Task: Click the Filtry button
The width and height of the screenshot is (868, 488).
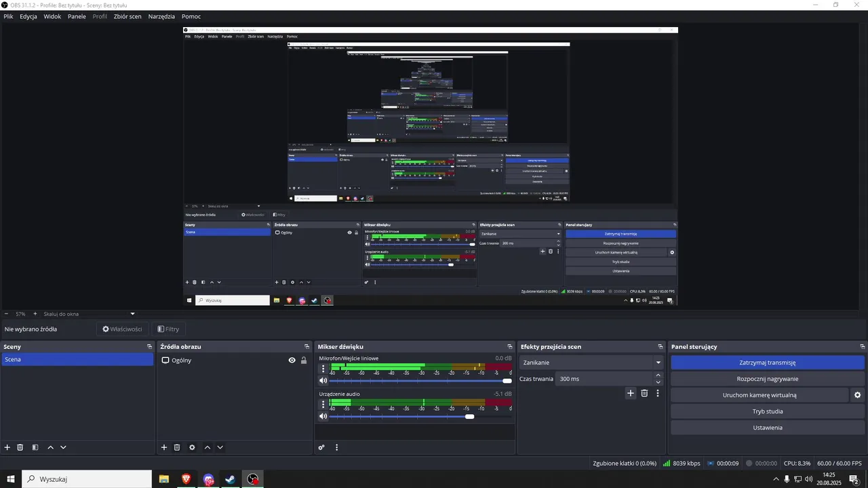Action: click(168, 329)
